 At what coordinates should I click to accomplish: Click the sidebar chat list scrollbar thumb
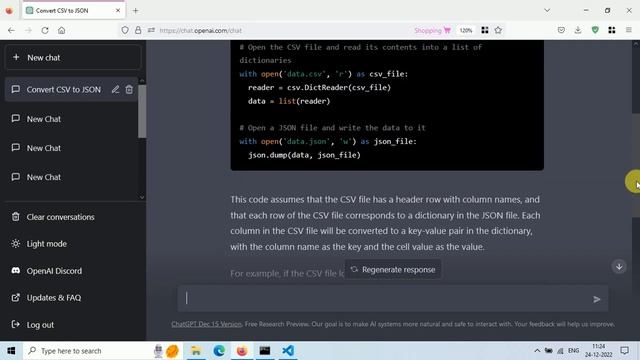point(142,111)
